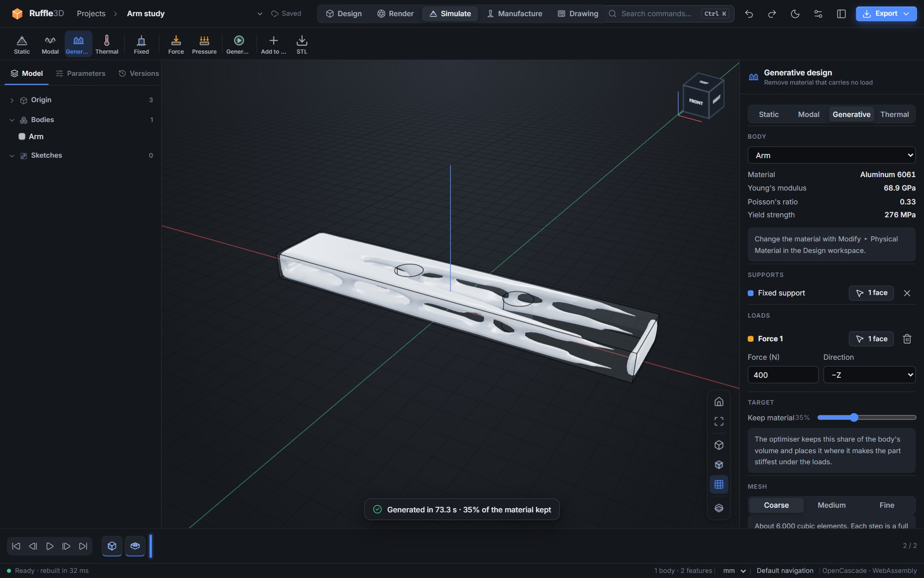Switch to the Manufacture workspace

514,14
